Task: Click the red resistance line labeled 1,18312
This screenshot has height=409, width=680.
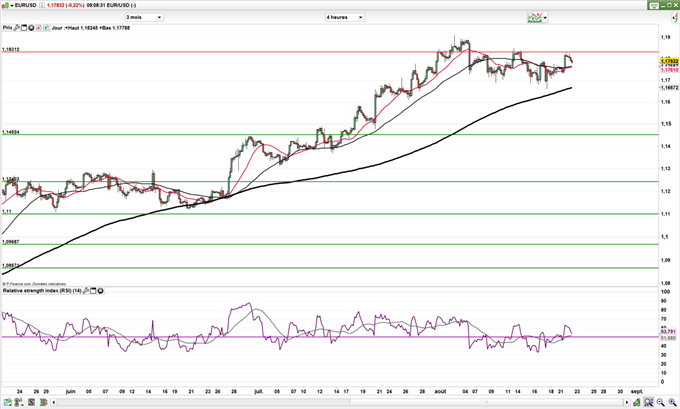Action: click(x=330, y=52)
